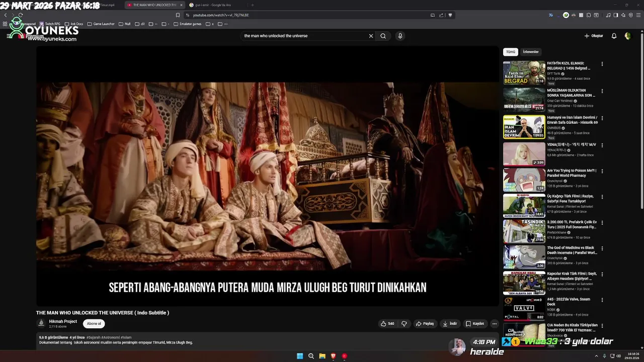
Task: Show hidden system tray icons chevron
Action: tap(596, 356)
